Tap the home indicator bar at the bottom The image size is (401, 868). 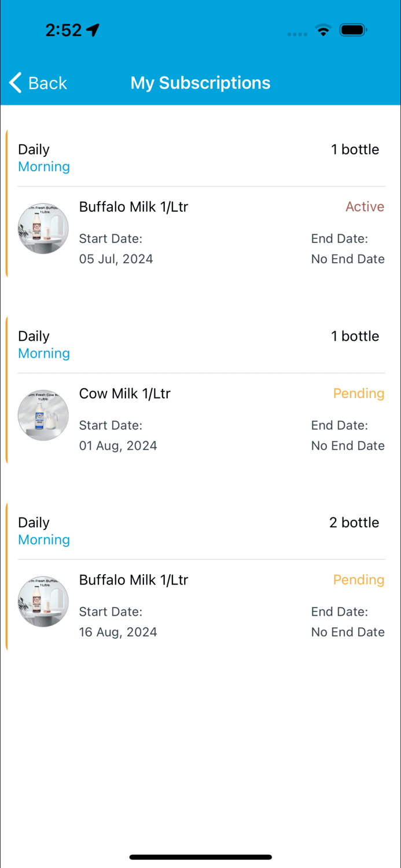(x=200, y=857)
